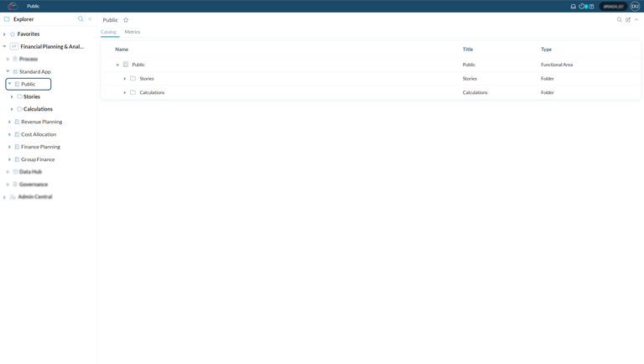This screenshot has width=644, height=364.
Task: Select the Catalog tab
Action: (x=108, y=32)
